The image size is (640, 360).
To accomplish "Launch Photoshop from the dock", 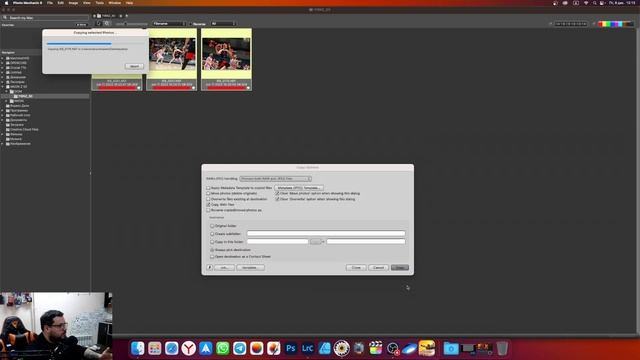I will point(291,348).
